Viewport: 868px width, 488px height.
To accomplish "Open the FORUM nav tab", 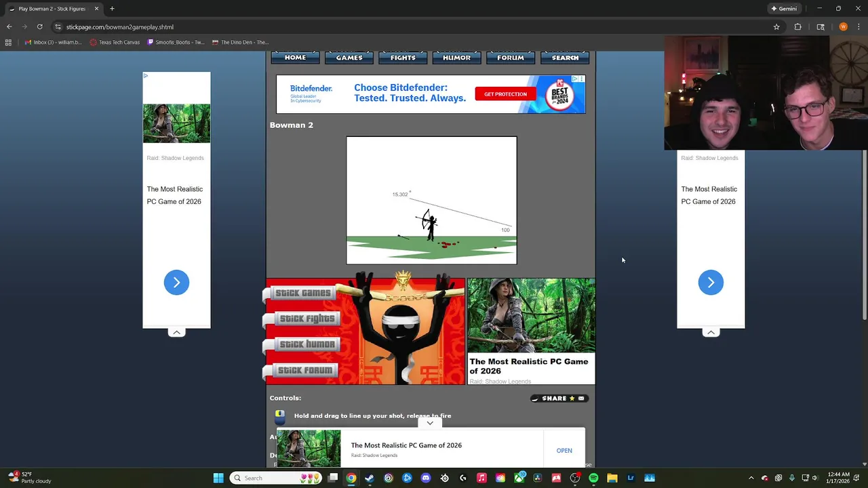I will 511,58.
